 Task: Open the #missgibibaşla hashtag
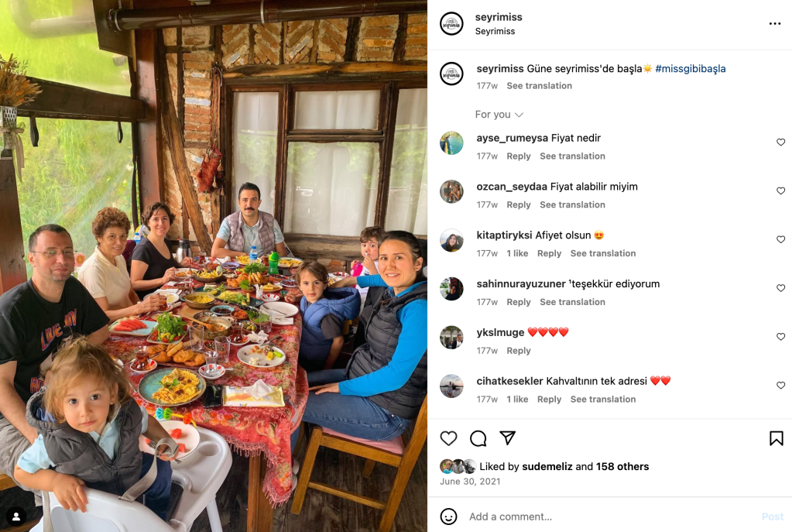coord(690,69)
